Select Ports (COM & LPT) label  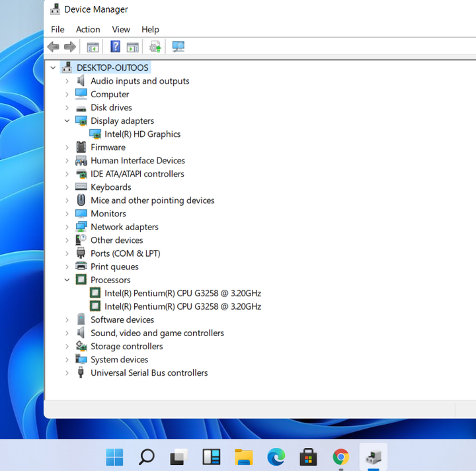(x=126, y=253)
